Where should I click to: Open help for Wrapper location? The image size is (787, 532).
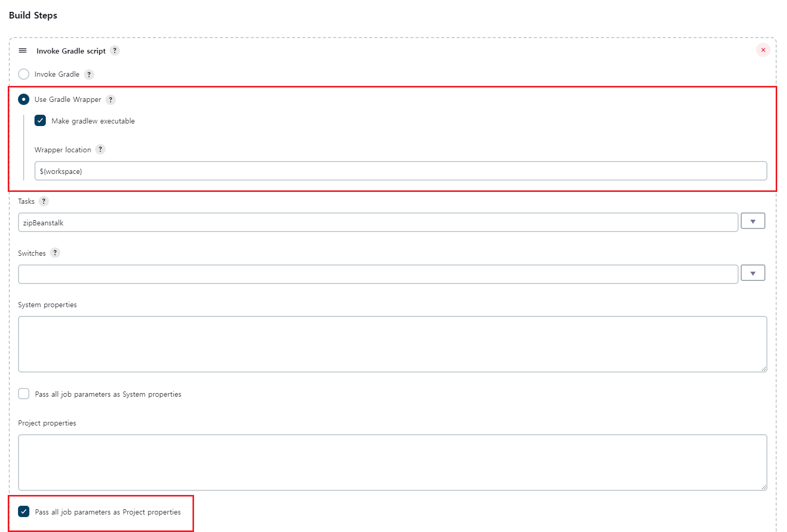click(101, 149)
